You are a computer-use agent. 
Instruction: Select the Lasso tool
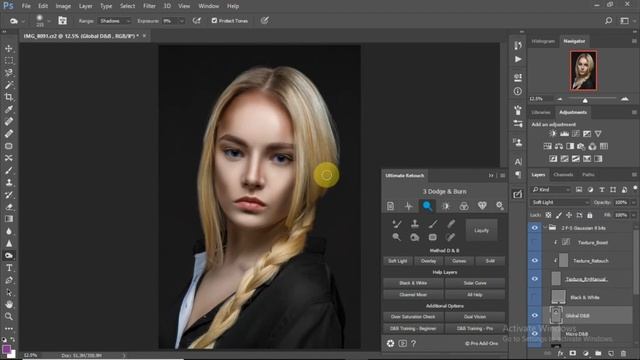tap(9, 73)
